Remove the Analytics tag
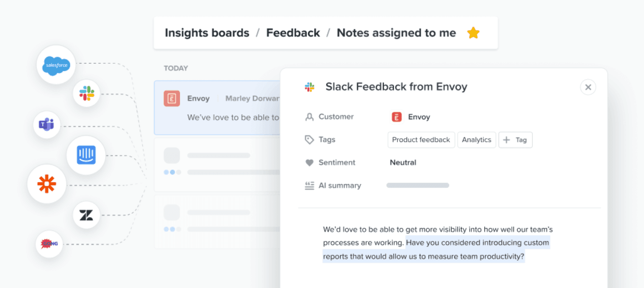This screenshot has width=644, height=288. 477,140
